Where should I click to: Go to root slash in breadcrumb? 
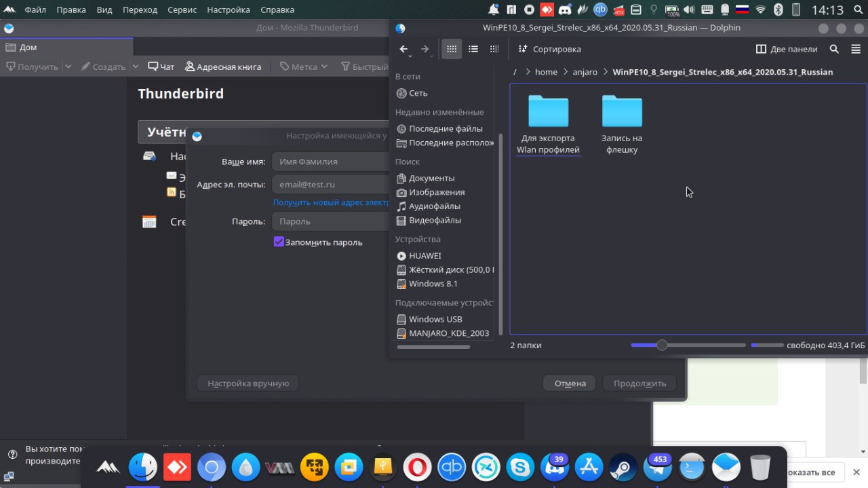tap(515, 72)
